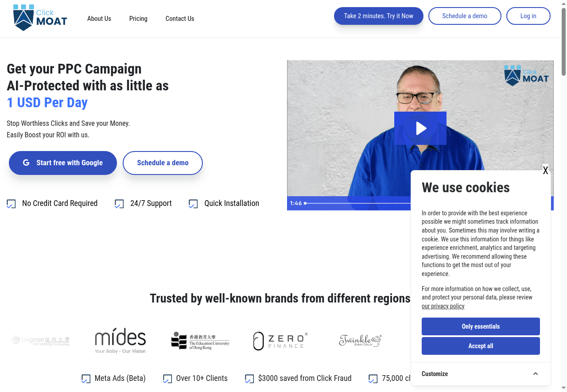The image size is (567, 392).
Task: Click the Google icon on Start free button
Action: point(27,163)
